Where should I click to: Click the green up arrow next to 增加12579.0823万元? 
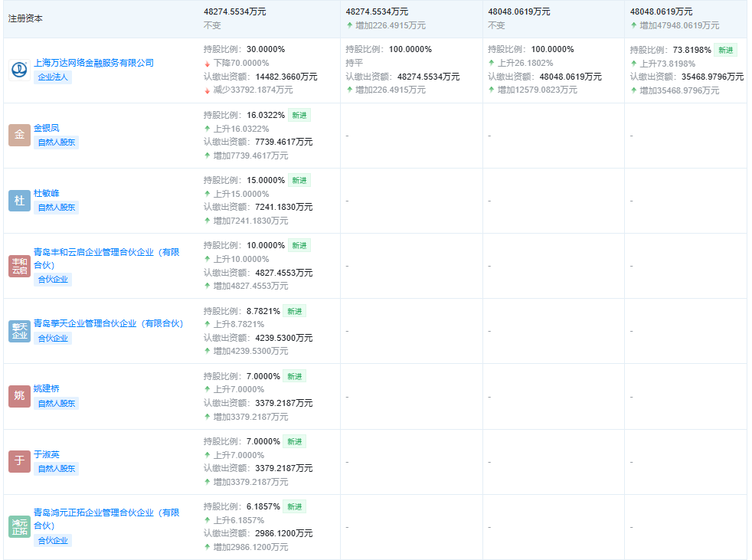[492, 90]
